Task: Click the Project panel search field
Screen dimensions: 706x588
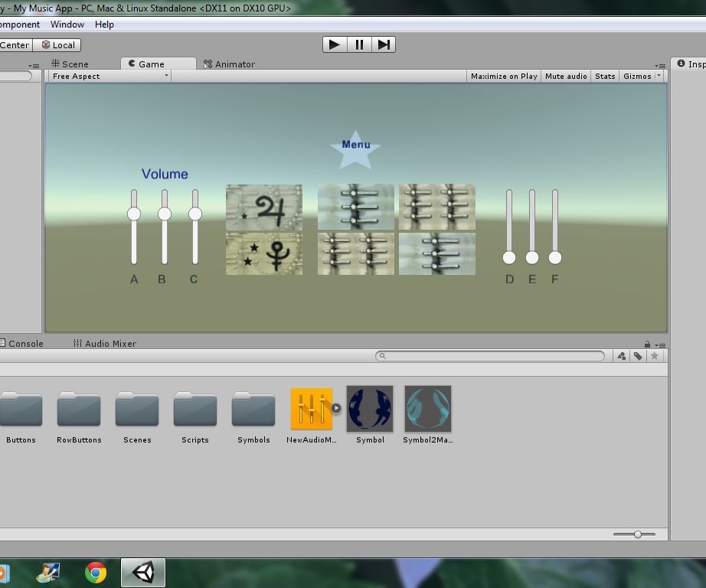Action: (x=490, y=356)
